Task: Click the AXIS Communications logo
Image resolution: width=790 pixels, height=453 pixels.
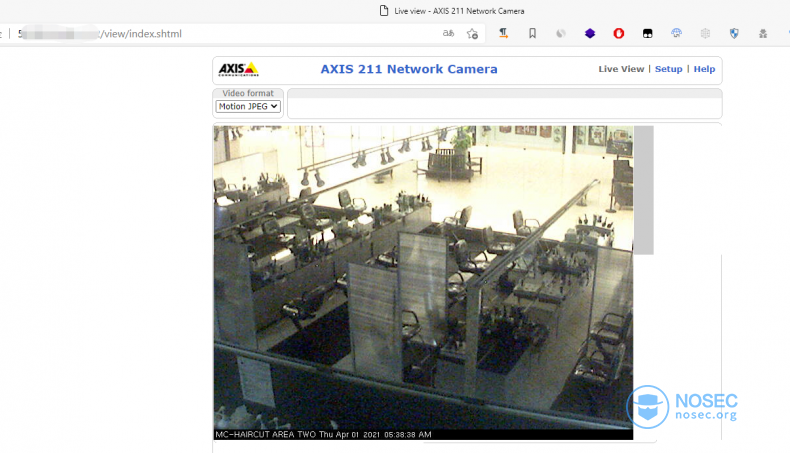Action: 238,69
